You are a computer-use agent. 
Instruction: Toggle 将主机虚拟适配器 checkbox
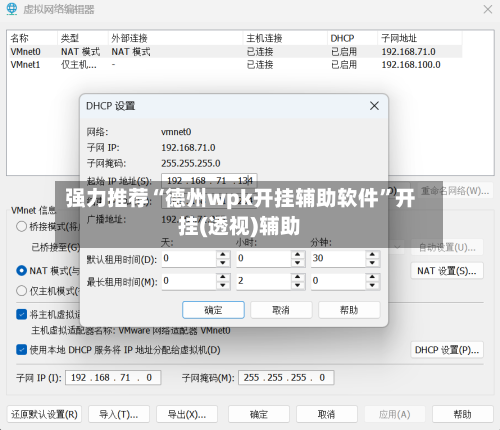coord(22,314)
